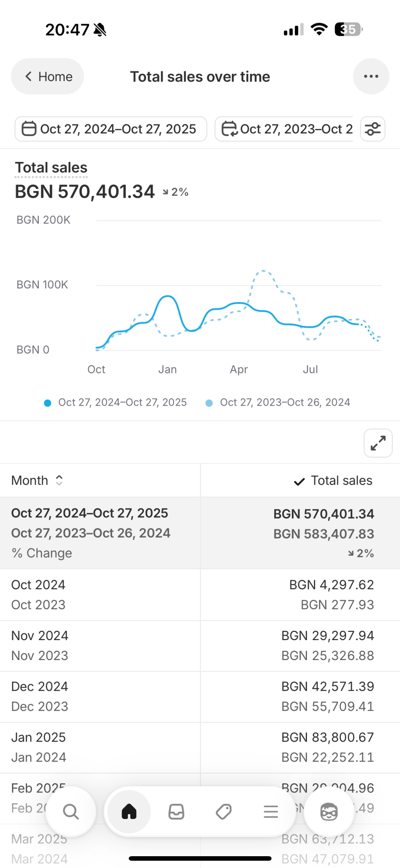Open date range Oct 27, 2024–Oct 27, 2025 picker
Viewport: 400px width, 868px height.
click(x=111, y=129)
